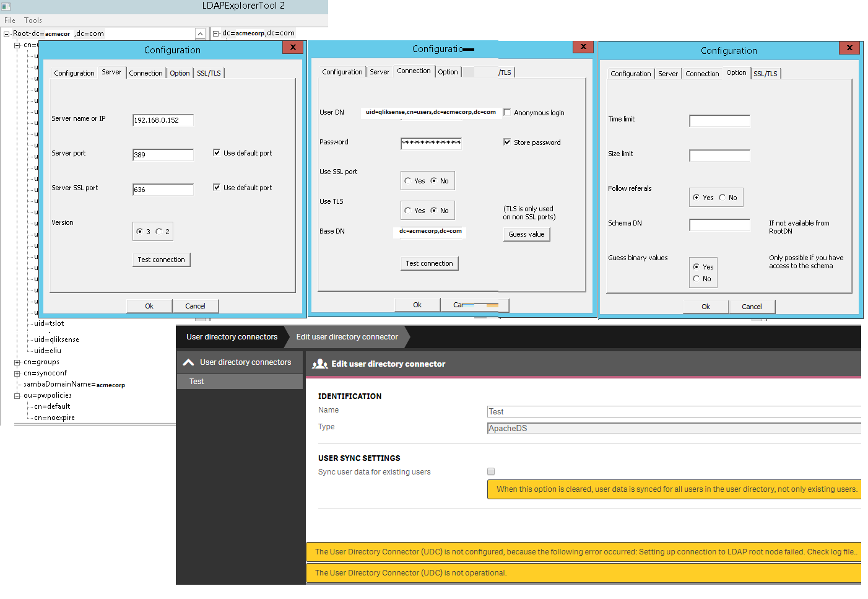Click Ok in the Time limit dialog
The image size is (868, 599).
click(x=706, y=307)
